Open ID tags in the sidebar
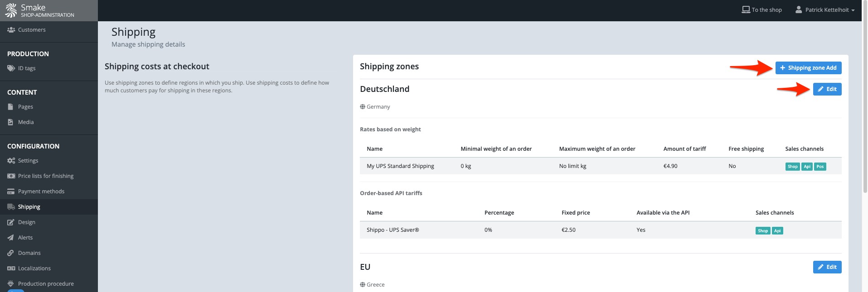868x292 pixels. click(49, 68)
